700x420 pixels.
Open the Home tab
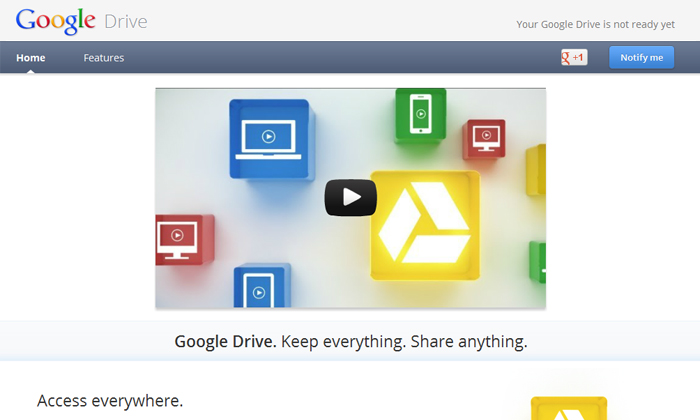click(x=31, y=58)
